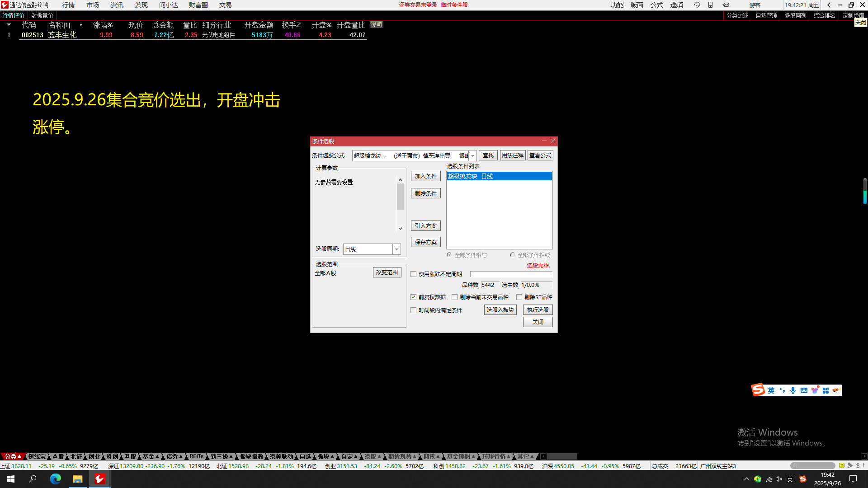Expand column sort arrow beside 代码 header
Screen dimensions: 868x488
click(x=9, y=25)
